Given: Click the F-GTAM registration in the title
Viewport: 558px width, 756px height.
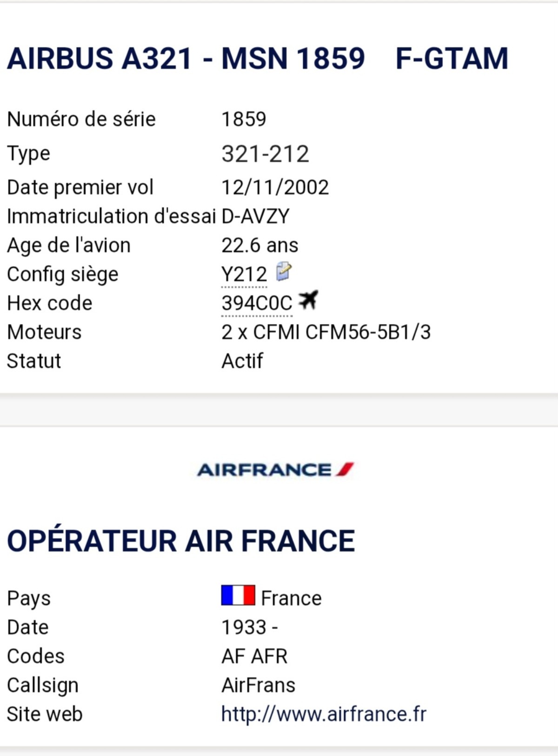Looking at the screenshot, I should tap(452, 59).
